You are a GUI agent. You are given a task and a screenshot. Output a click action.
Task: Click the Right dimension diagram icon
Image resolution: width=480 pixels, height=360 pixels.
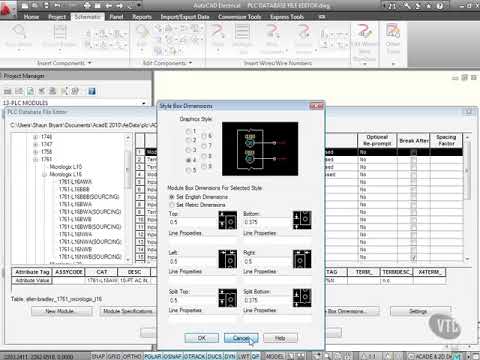tap(302, 259)
